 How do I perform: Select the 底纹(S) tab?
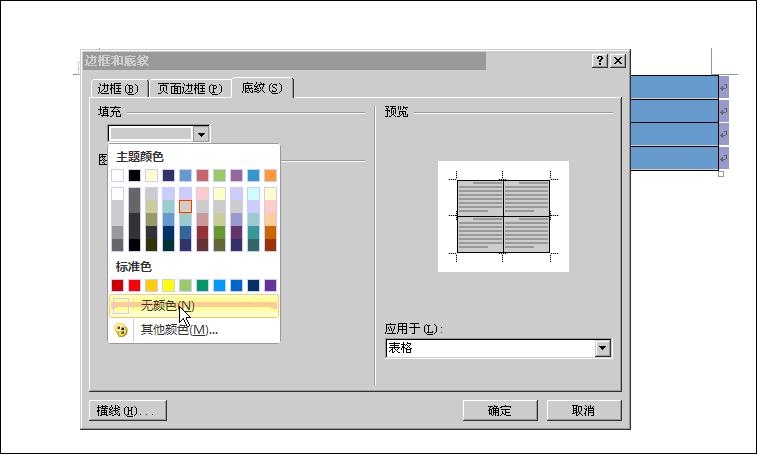(262, 88)
